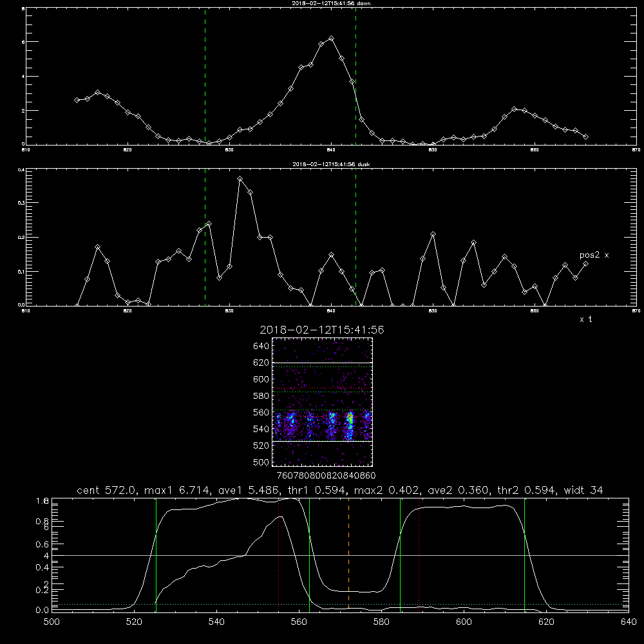Screen dimensions: 644x644
Task: Click bottom plot x-axis label 500
Action: 52,622
